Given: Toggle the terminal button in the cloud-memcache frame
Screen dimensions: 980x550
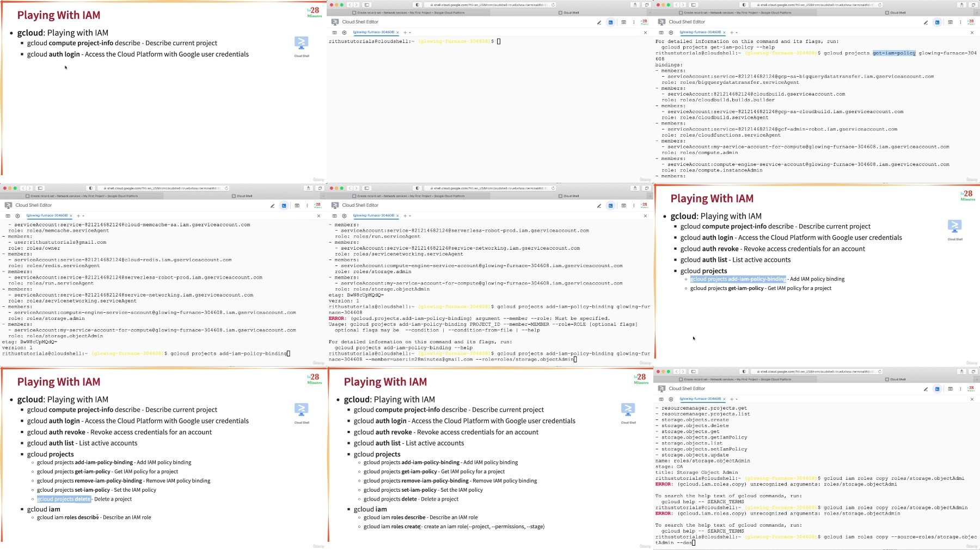Looking at the screenshot, I should [284, 206].
